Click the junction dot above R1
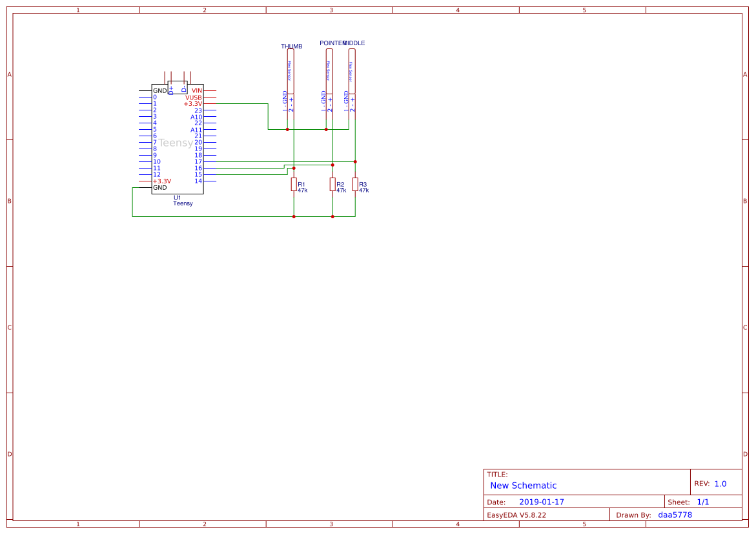 [294, 168]
